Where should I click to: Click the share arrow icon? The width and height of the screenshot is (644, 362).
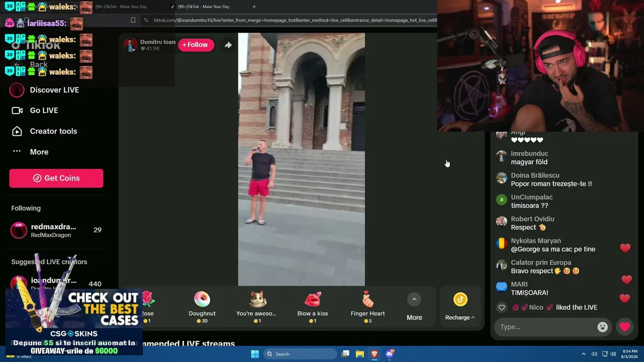[228, 45]
